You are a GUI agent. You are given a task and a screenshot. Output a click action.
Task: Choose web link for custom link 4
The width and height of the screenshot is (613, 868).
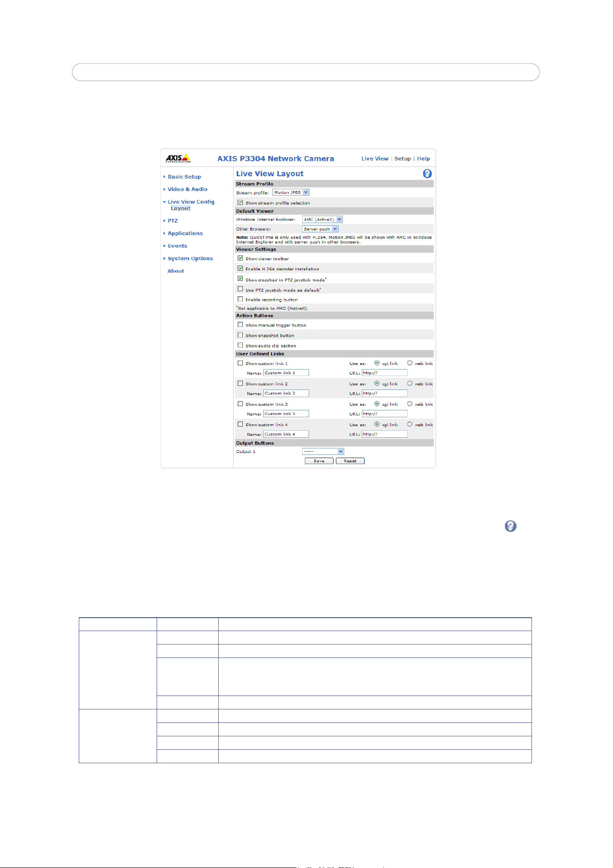(410, 424)
